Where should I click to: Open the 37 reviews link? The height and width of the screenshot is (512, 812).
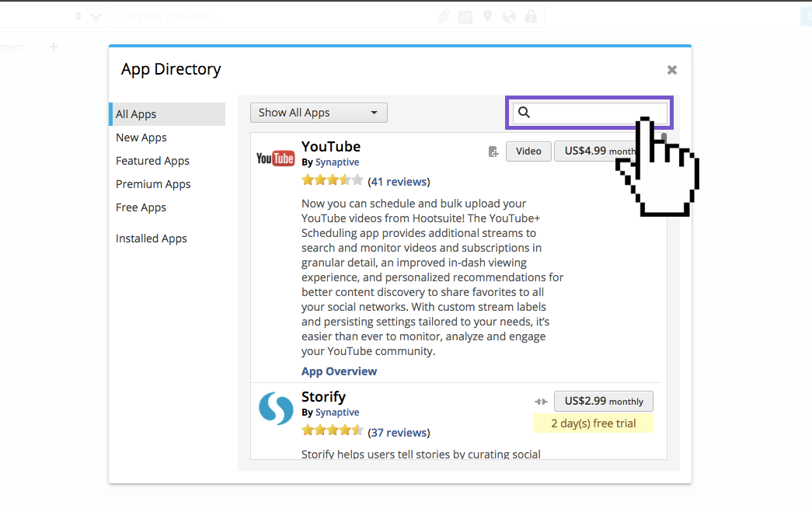click(x=399, y=432)
